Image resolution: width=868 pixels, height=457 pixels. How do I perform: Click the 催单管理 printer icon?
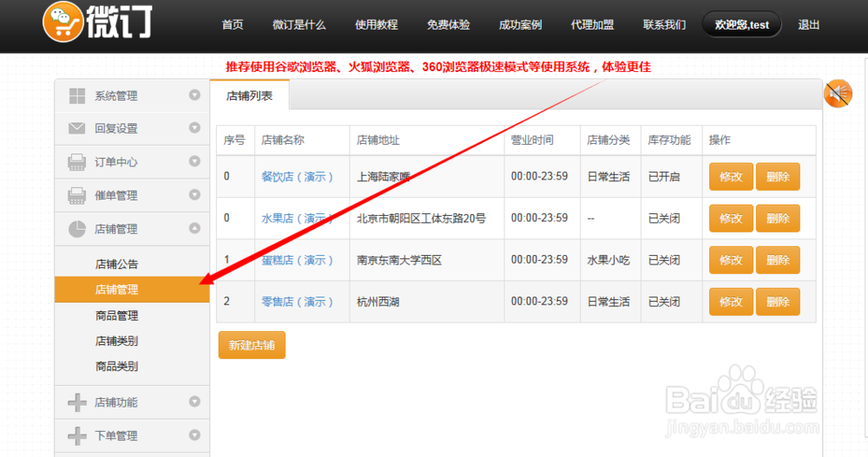[77, 195]
